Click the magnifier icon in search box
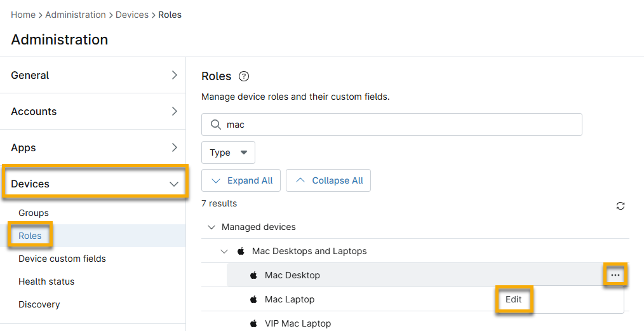644x331 pixels. tap(215, 125)
